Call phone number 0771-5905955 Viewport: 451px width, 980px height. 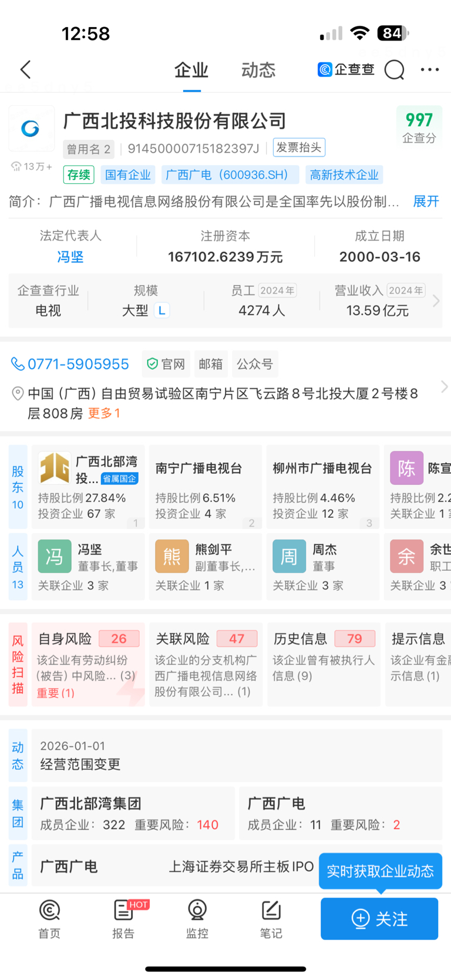(78, 364)
